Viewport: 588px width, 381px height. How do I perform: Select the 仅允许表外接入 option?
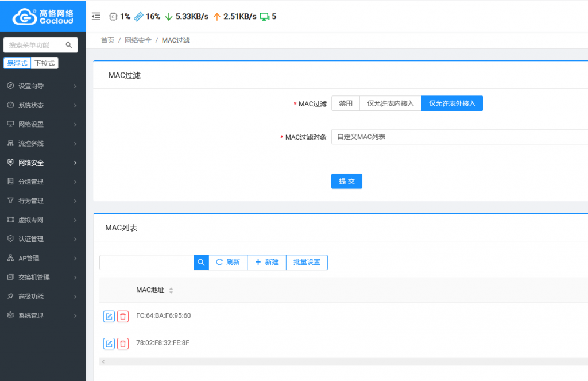452,103
